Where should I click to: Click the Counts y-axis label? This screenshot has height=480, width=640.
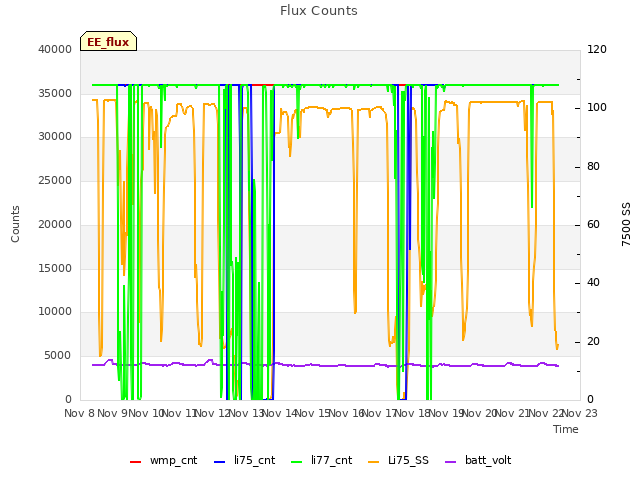[15, 224]
